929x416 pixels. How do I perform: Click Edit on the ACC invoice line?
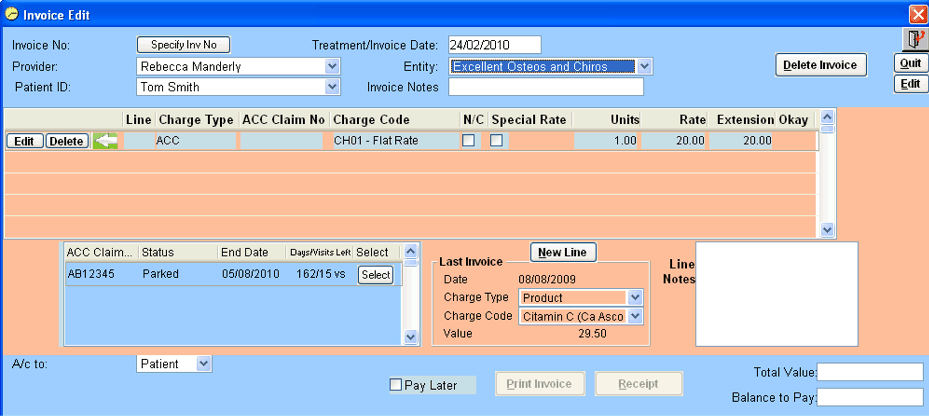(x=25, y=141)
